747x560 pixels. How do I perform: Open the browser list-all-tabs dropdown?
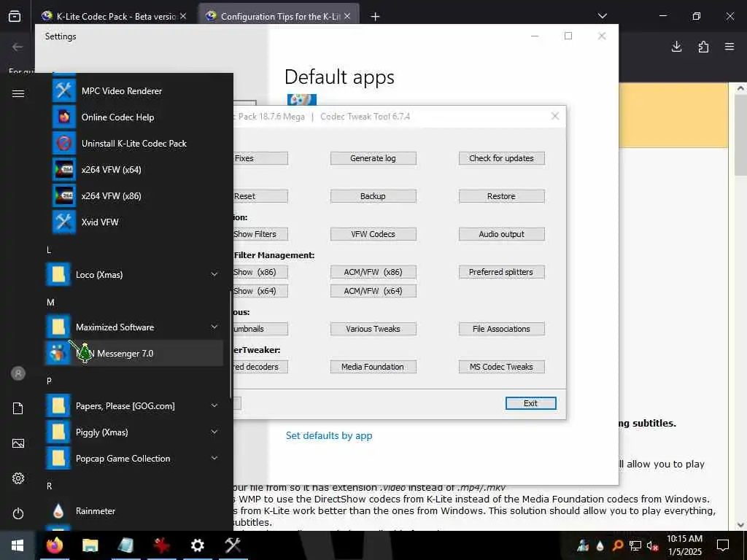(x=602, y=16)
